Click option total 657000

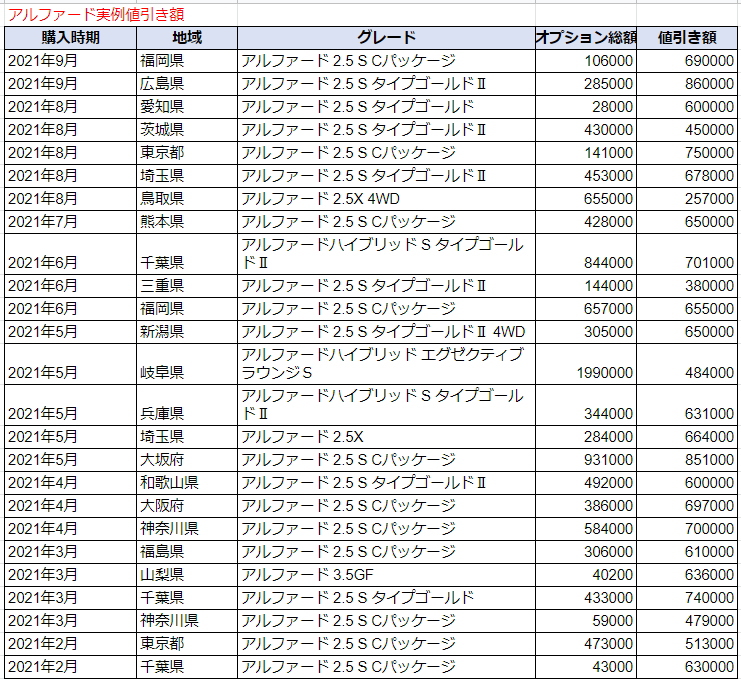[586, 309]
